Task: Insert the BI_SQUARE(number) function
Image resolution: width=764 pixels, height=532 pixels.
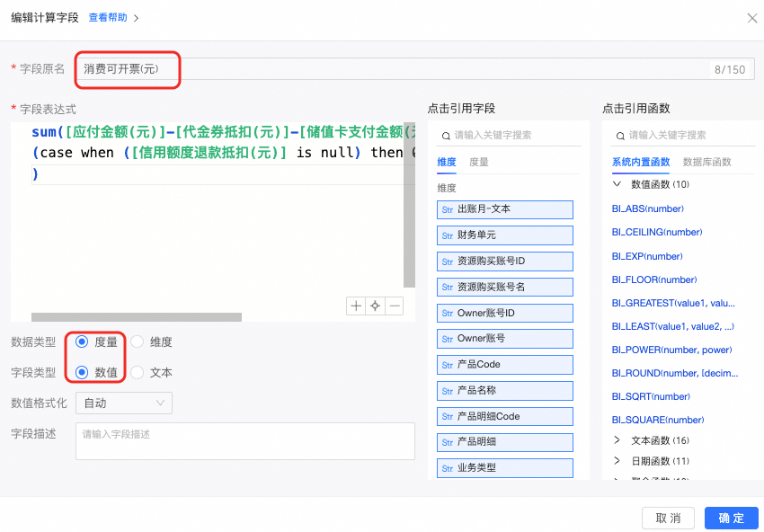Action: pos(658,420)
